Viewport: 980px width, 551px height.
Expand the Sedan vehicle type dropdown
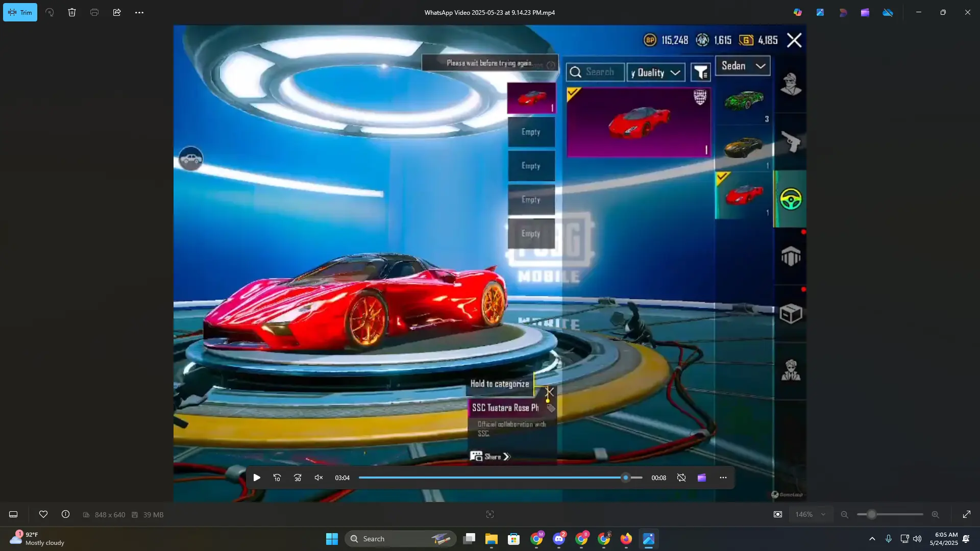click(743, 66)
